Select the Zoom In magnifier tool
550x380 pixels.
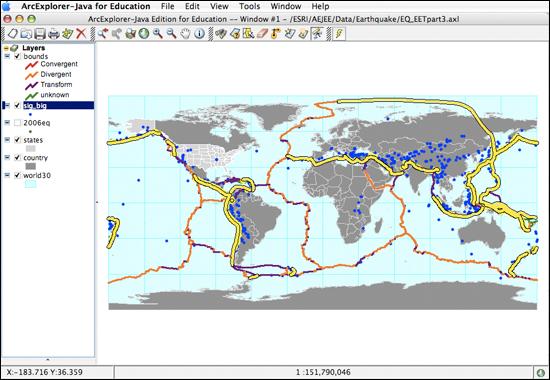pyautogui.click(x=157, y=34)
